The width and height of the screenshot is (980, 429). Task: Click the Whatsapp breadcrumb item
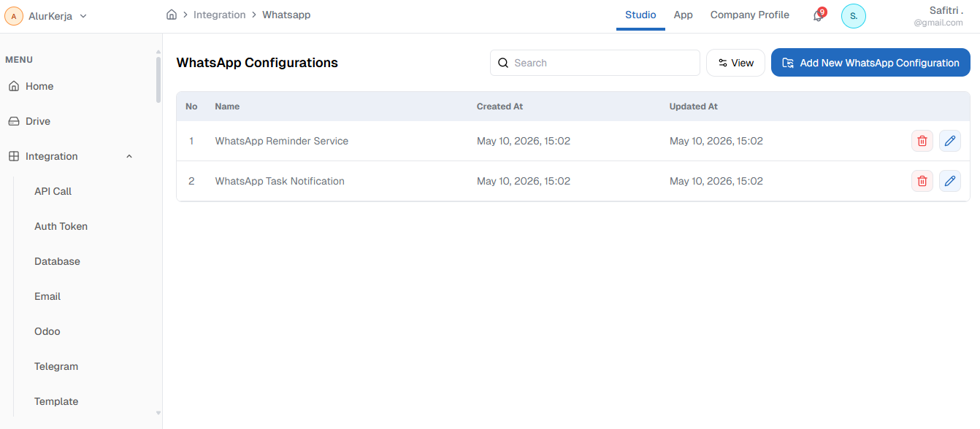pos(286,15)
